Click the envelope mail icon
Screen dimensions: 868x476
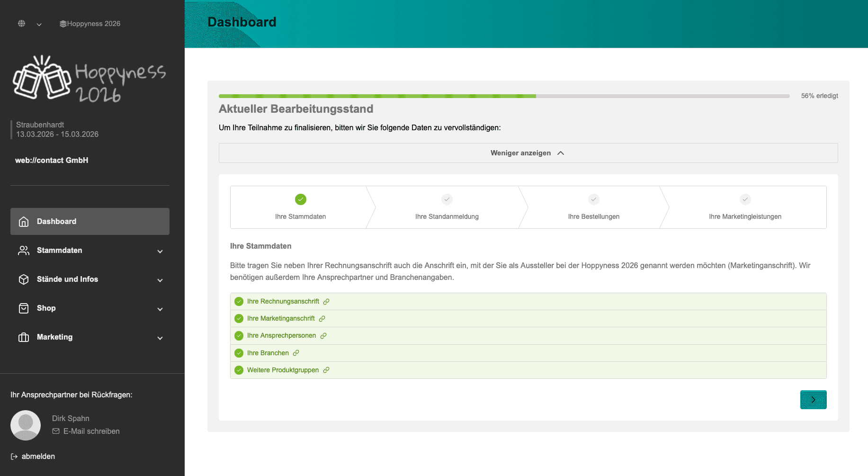pyautogui.click(x=56, y=431)
